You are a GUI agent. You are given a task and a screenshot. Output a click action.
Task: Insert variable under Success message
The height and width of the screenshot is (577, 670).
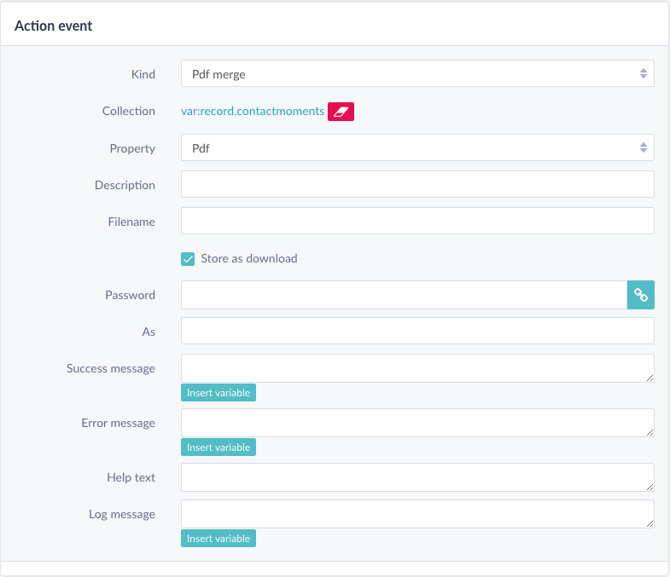218,392
